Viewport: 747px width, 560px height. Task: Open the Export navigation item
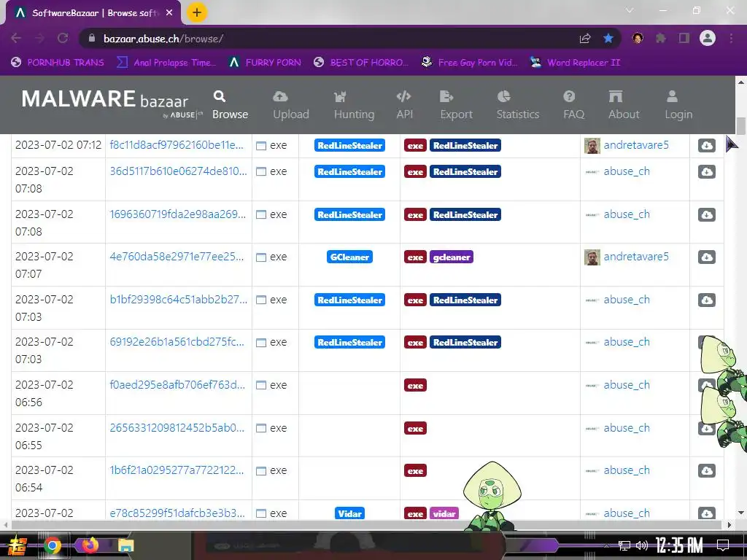tap(456, 105)
